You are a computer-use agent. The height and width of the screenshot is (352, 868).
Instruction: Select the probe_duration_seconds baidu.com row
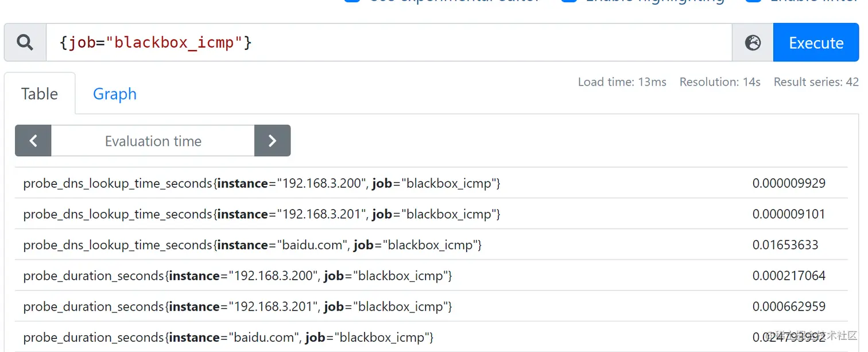tap(431, 337)
